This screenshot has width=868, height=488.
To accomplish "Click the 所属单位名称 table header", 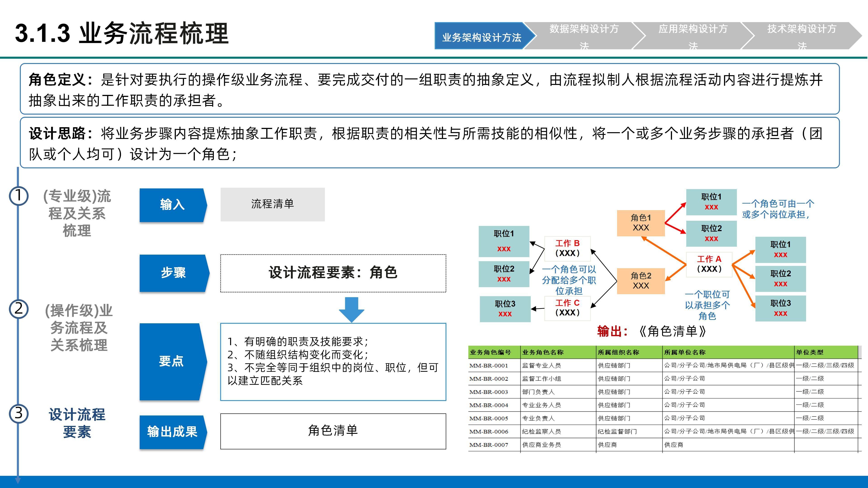I will (728, 352).
